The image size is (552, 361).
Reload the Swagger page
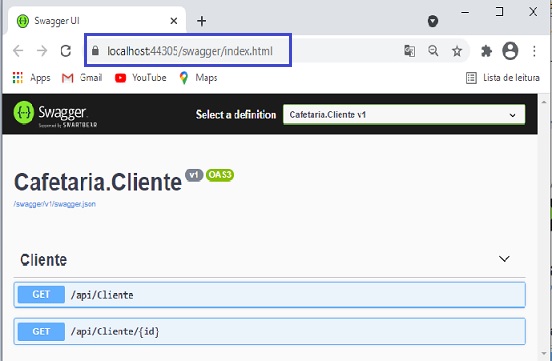[x=66, y=51]
